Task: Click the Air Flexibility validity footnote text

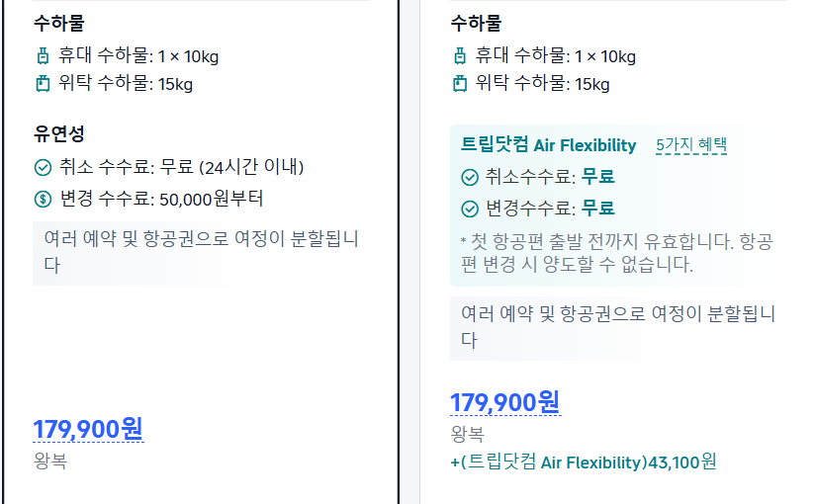Action: click(617, 253)
